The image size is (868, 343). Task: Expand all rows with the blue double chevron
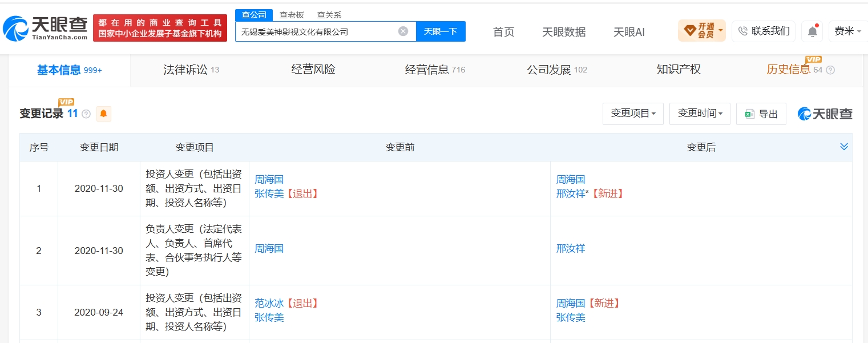point(844,147)
